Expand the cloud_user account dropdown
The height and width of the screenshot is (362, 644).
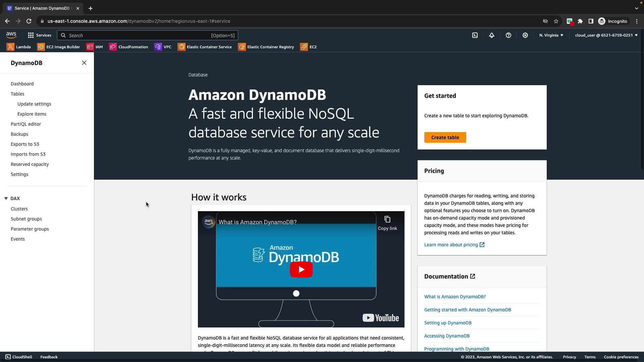[606, 35]
